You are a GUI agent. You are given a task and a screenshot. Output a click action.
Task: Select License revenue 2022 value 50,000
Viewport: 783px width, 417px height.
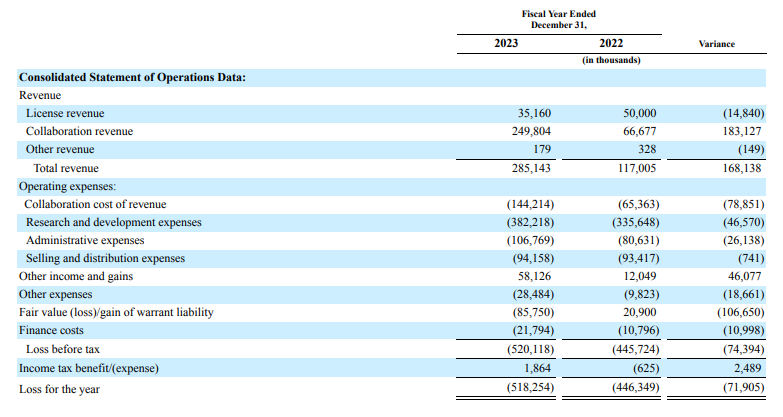pyautogui.click(x=639, y=113)
